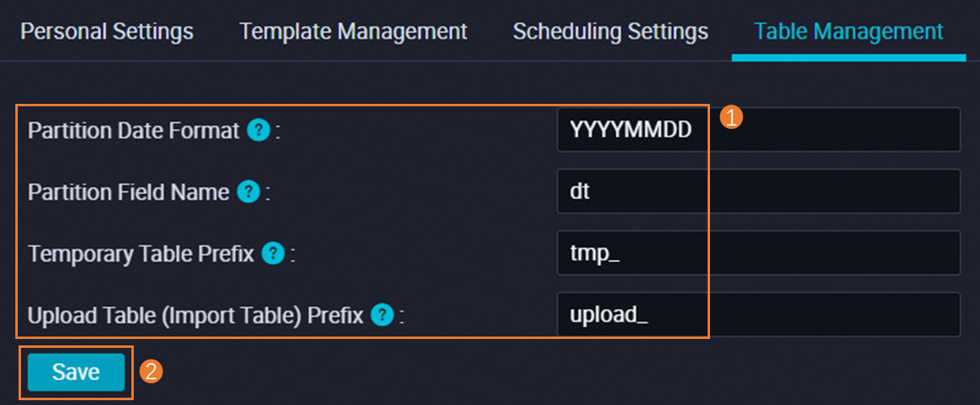Show help for Temporary Table Prefix
980x405 pixels.
274,254
